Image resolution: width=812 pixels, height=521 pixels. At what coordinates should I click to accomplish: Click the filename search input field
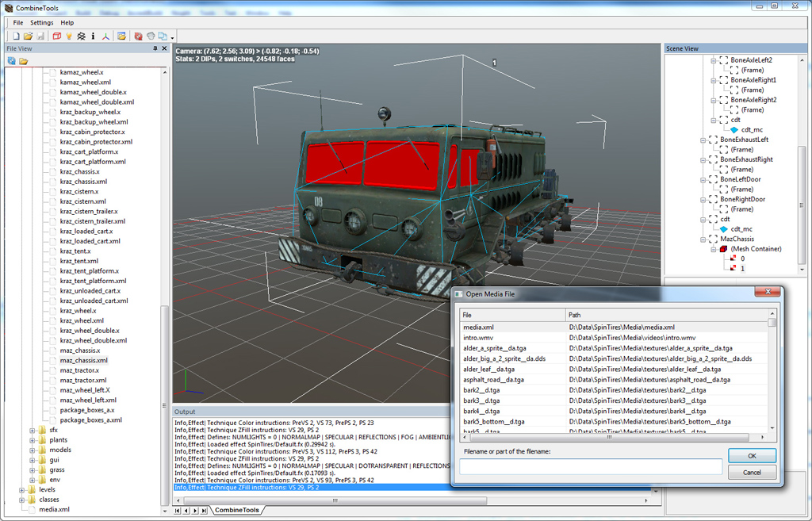(591, 466)
